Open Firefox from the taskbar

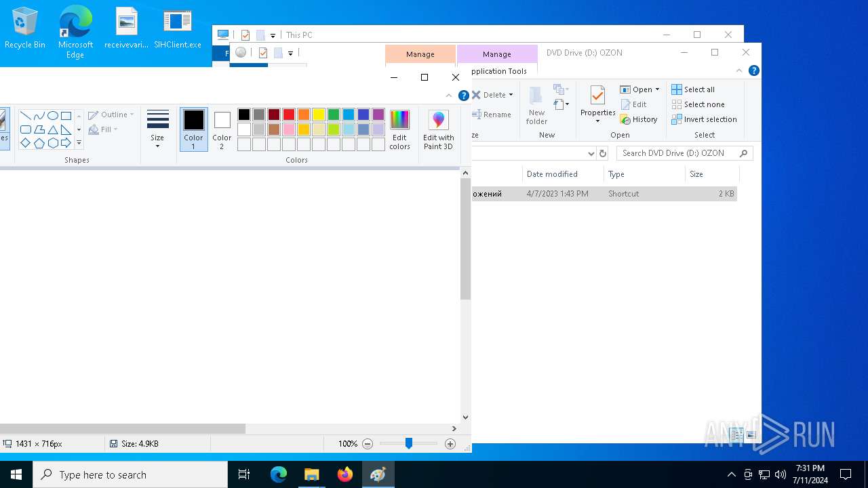pyautogui.click(x=345, y=474)
